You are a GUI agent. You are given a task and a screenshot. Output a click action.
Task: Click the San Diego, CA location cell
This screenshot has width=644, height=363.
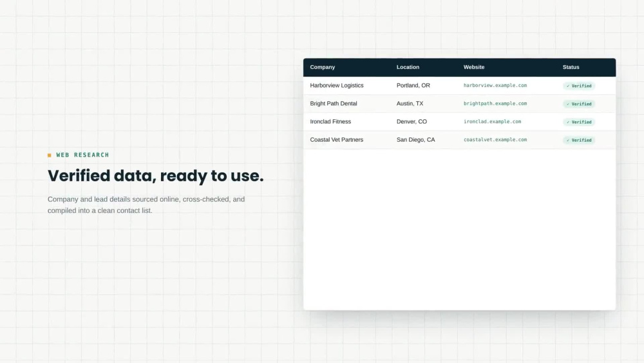pyautogui.click(x=415, y=140)
